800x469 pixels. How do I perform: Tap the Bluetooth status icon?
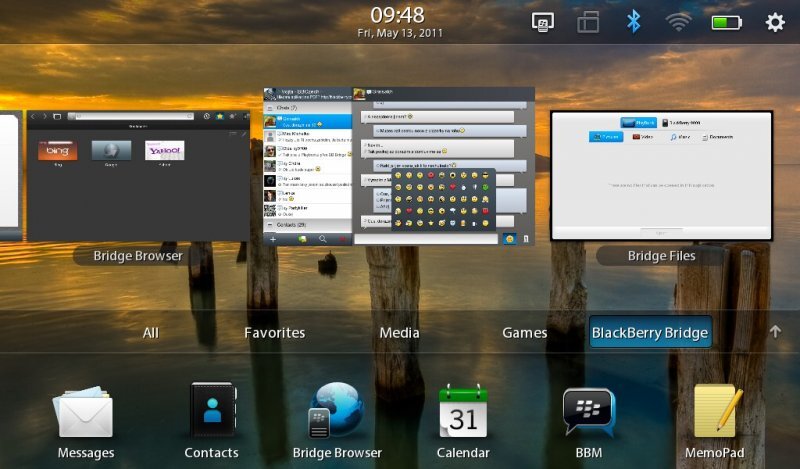click(633, 22)
